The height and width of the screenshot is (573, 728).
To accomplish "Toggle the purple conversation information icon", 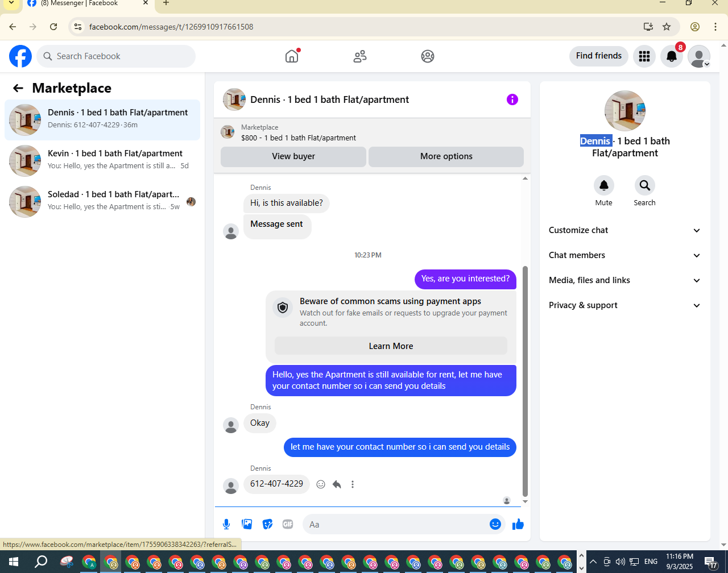I will [x=512, y=99].
